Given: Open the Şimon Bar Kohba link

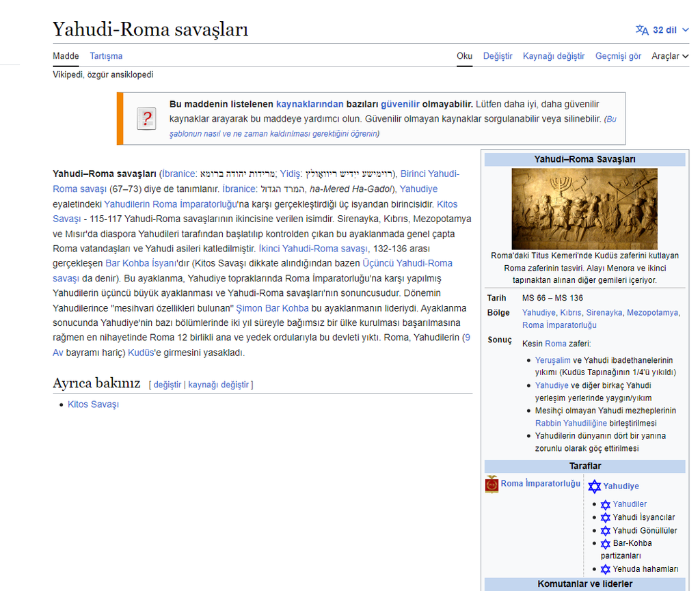Looking at the screenshot, I should (272, 308).
